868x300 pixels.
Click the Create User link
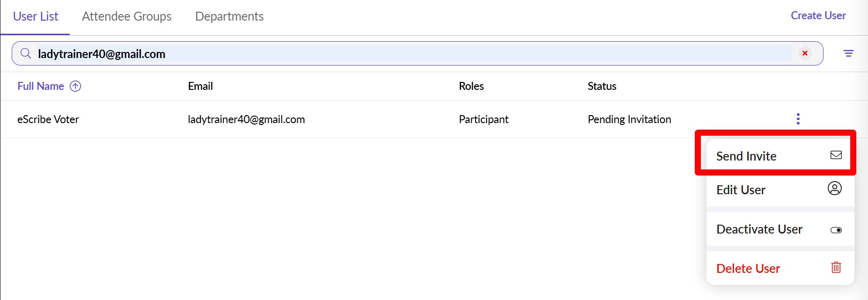[x=818, y=15]
